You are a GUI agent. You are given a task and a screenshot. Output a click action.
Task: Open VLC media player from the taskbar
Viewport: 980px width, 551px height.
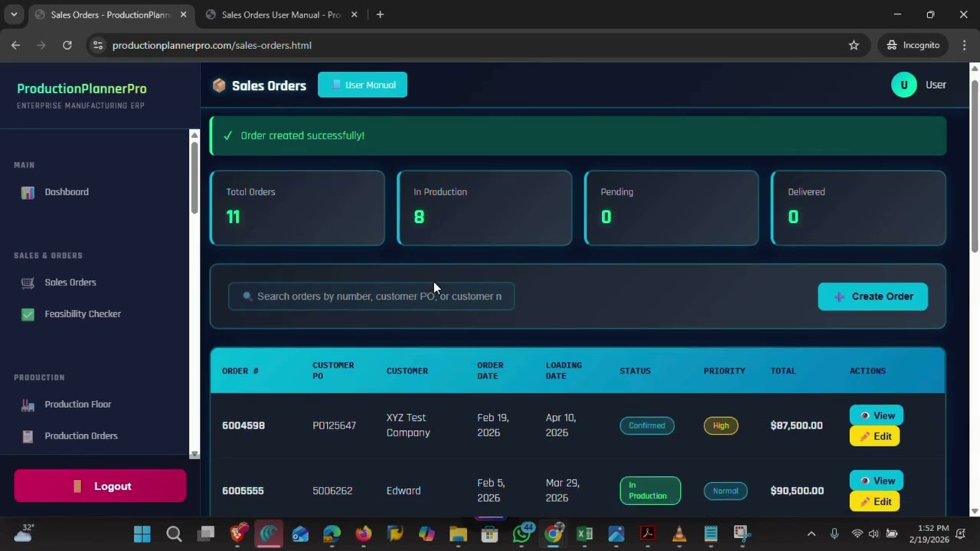click(x=679, y=533)
